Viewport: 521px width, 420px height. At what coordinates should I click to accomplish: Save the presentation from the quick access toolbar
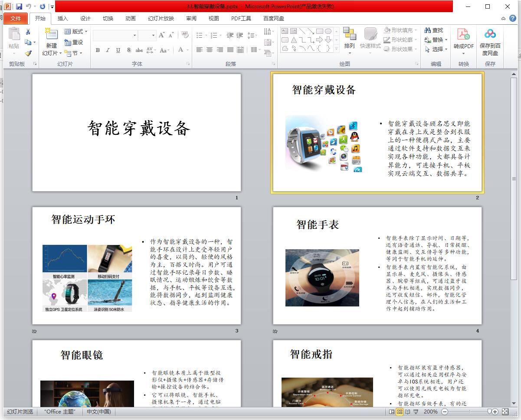tap(19, 7)
